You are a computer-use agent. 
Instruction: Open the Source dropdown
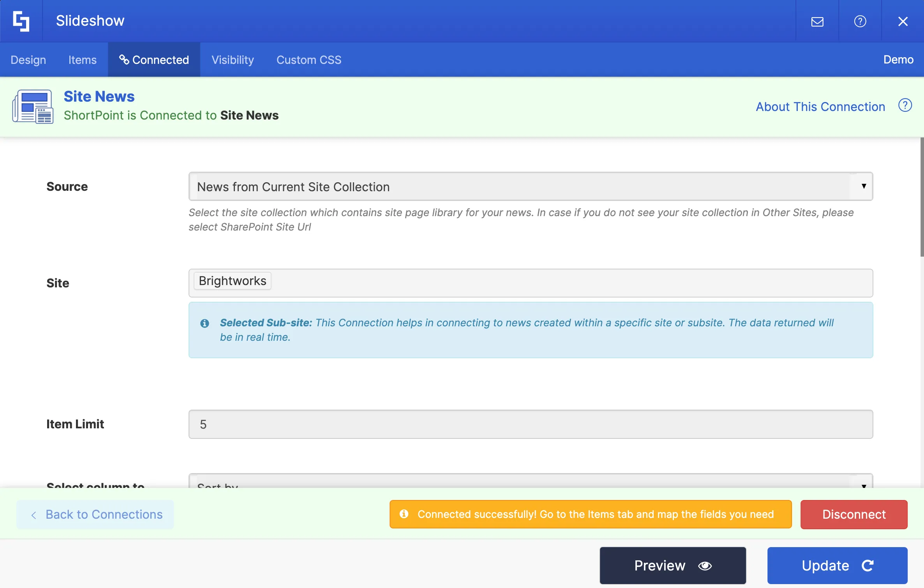point(531,187)
